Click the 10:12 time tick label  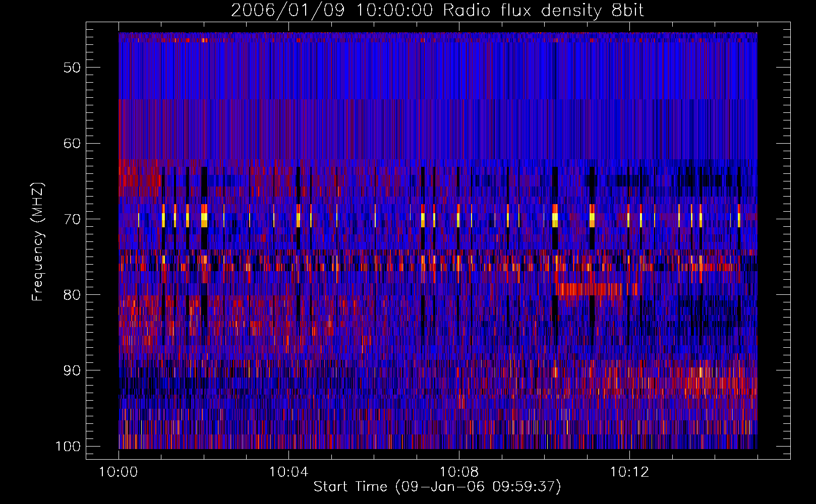(x=629, y=472)
